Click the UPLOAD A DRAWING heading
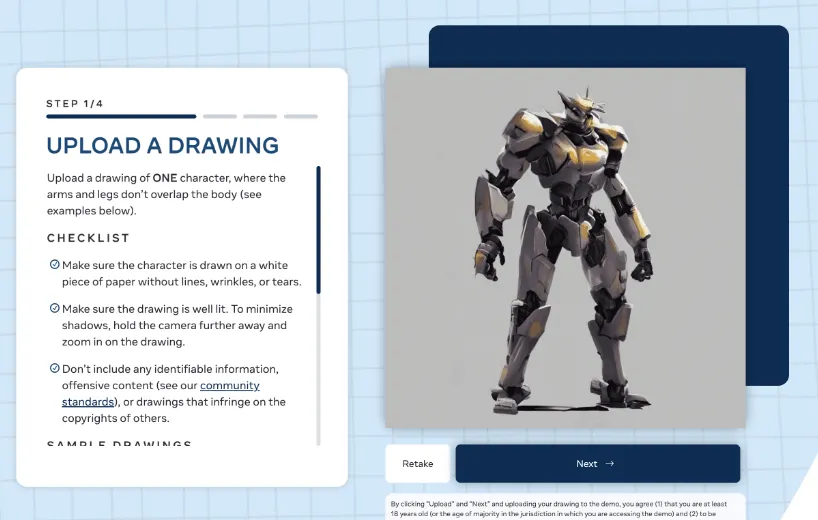This screenshot has width=818, height=520. pos(163,146)
